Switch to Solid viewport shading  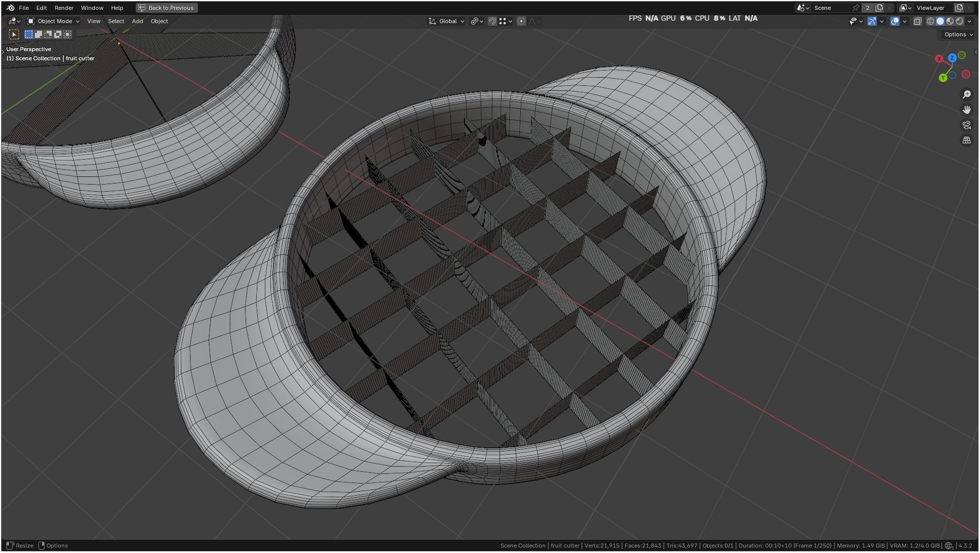pyautogui.click(x=940, y=21)
